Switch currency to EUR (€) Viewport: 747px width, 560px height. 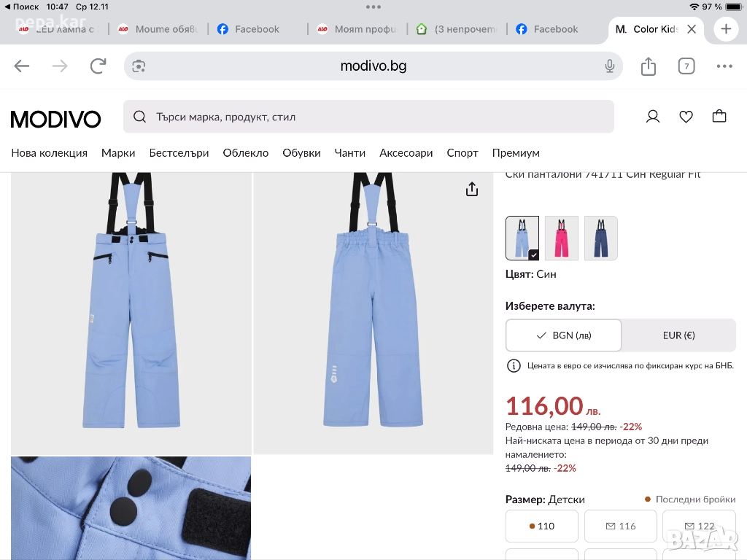click(x=678, y=335)
